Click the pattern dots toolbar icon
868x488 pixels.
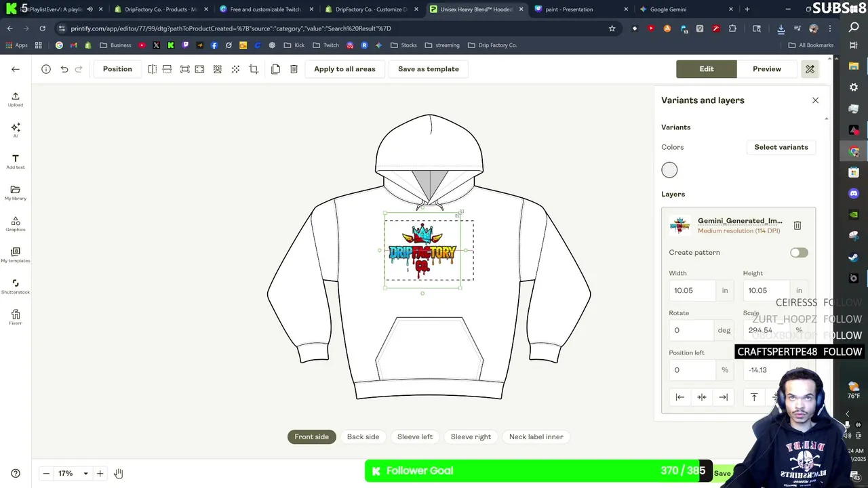pyautogui.click(x=235, y=69)
